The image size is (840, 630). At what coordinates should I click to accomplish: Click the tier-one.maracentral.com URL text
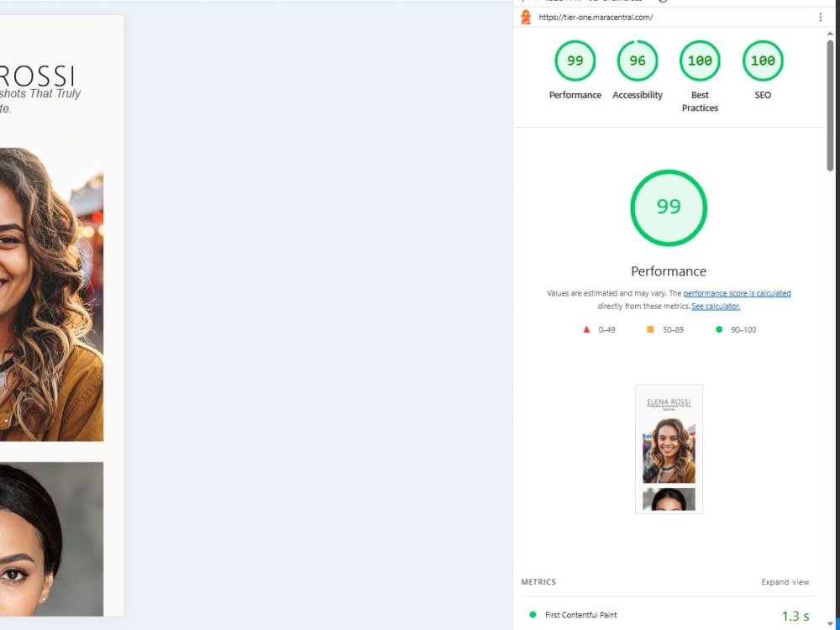[596, 17]
